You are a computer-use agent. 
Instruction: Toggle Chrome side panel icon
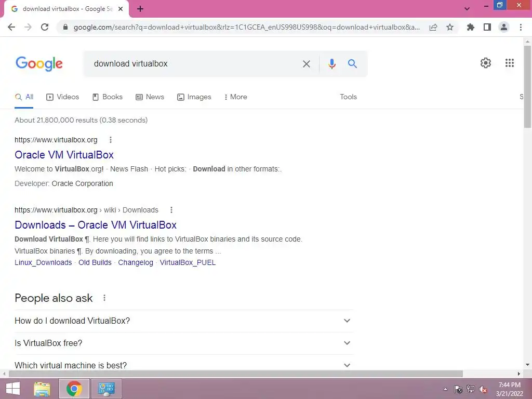[x=487, y=27]
